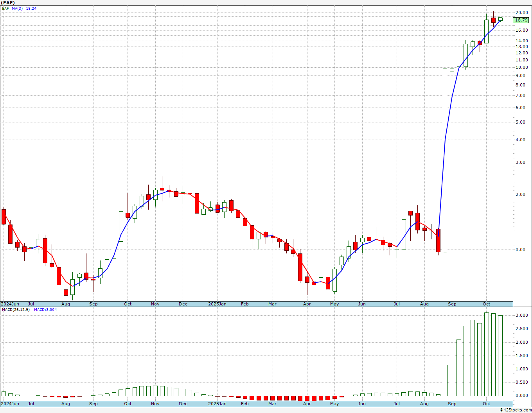
Task: Click the 9.00 price axis label
Action: tap(520, 76)
